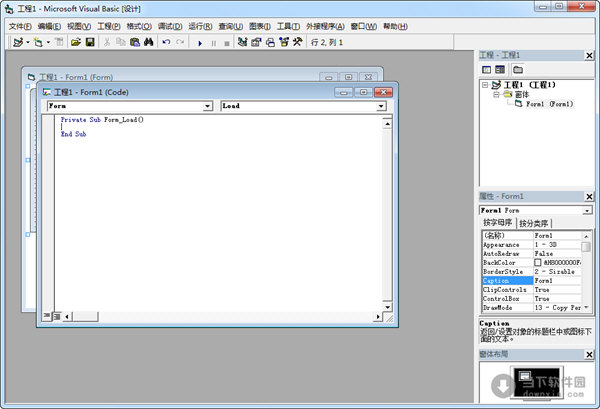This screenshot has width=600, height=409.
Task: Open the Toolbox hammer-and-wrench icon
Action: coord(298,42)
